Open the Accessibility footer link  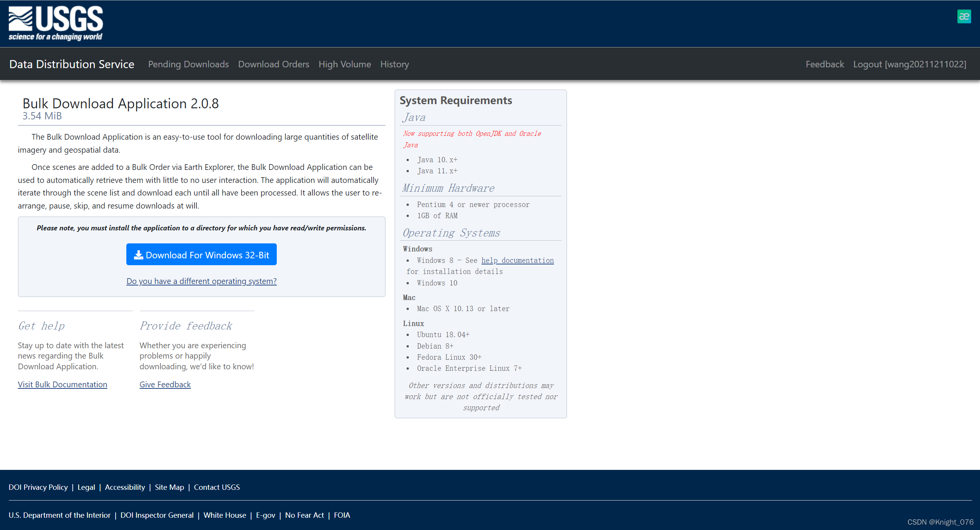(x=125, y=487)
